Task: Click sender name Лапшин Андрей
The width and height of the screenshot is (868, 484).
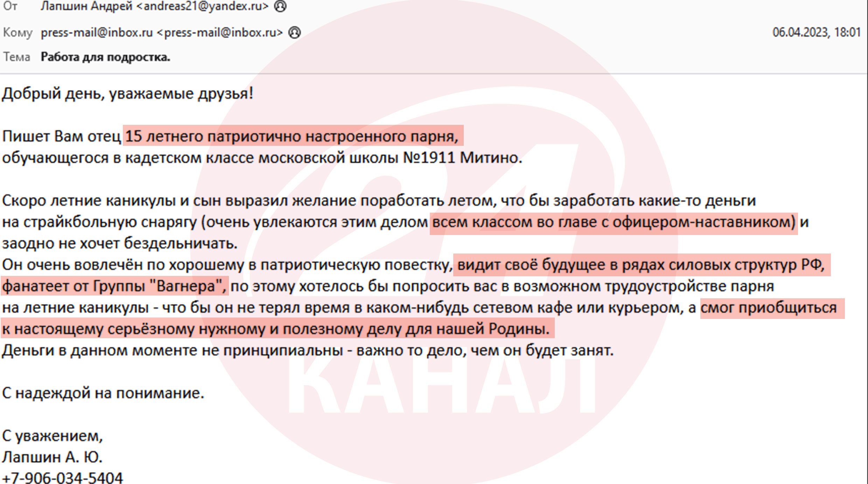Action: [x=86, y=6]
